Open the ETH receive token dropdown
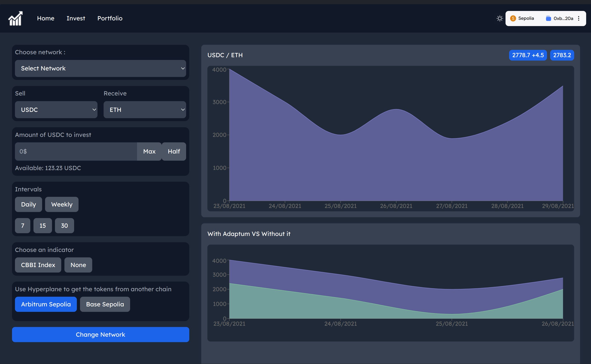Viewport: 591px width, 364px height. tap(145, 110)
